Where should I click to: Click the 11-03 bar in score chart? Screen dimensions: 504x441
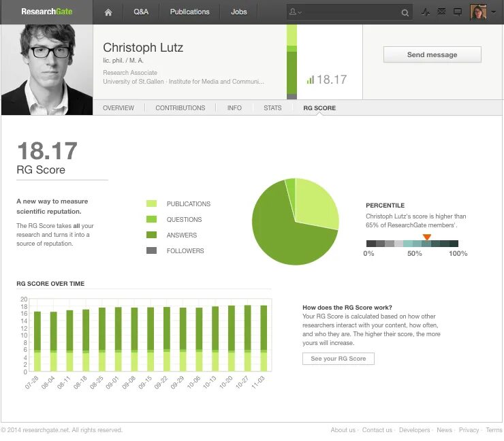(x=264, y=338)
